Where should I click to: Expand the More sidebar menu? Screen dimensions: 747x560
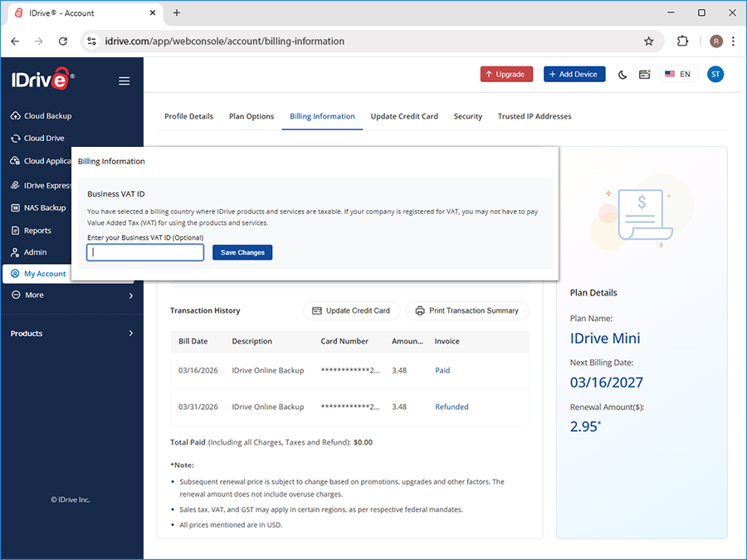coord(71,295)
